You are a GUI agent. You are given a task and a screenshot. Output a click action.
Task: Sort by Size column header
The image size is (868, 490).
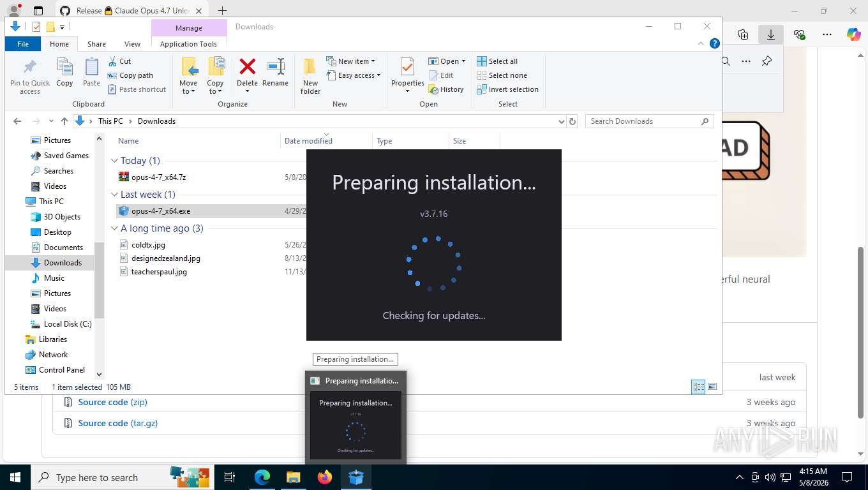460,141
